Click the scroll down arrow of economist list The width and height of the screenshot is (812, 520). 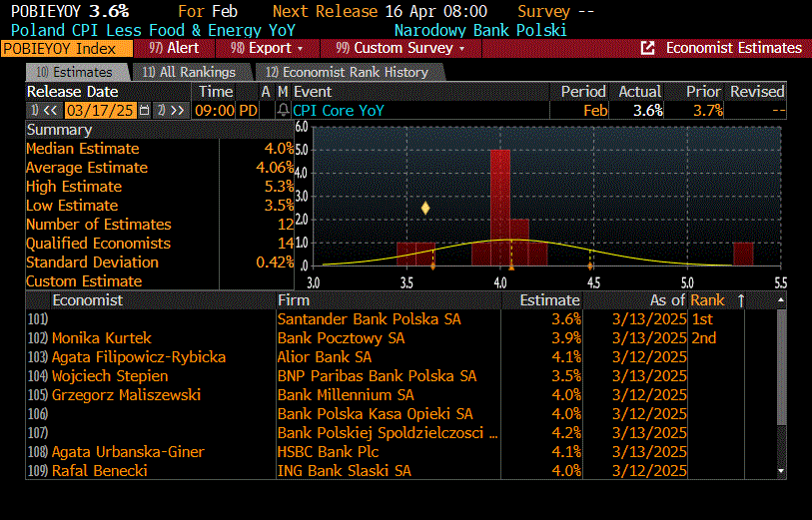point(781,471)
